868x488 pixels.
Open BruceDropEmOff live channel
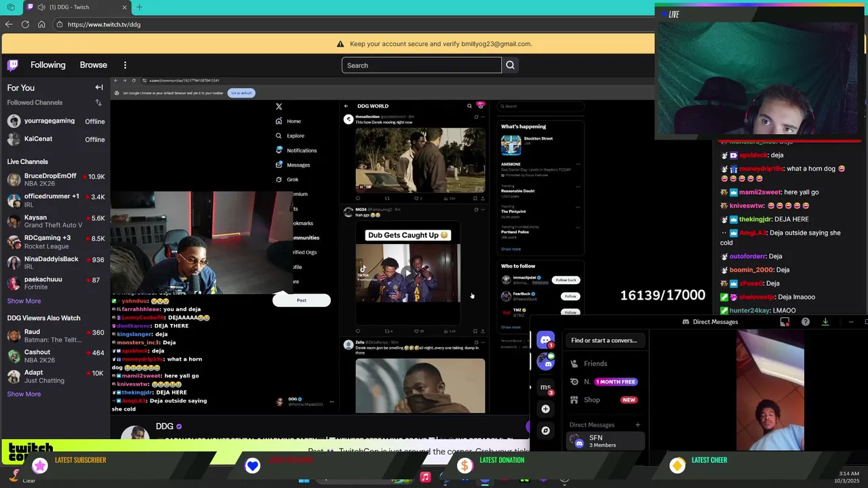(56, 180)
